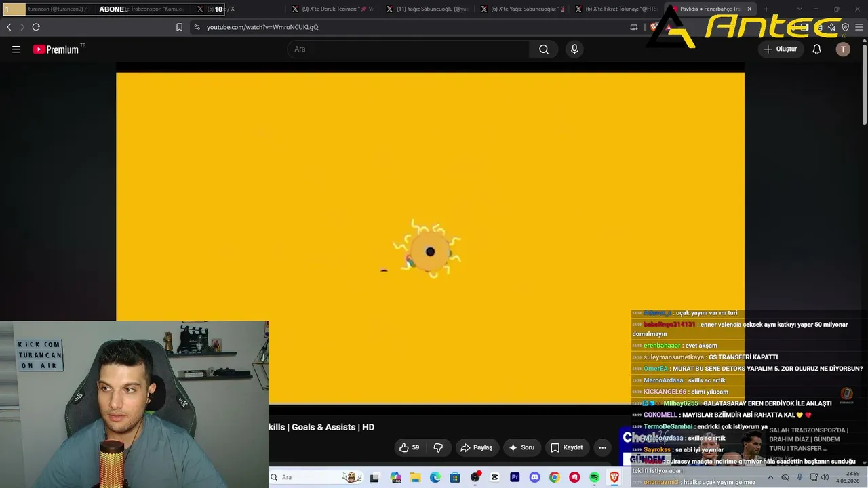
Task: Switch to Brave browser on the taskbar
Action: coord(614,478)
